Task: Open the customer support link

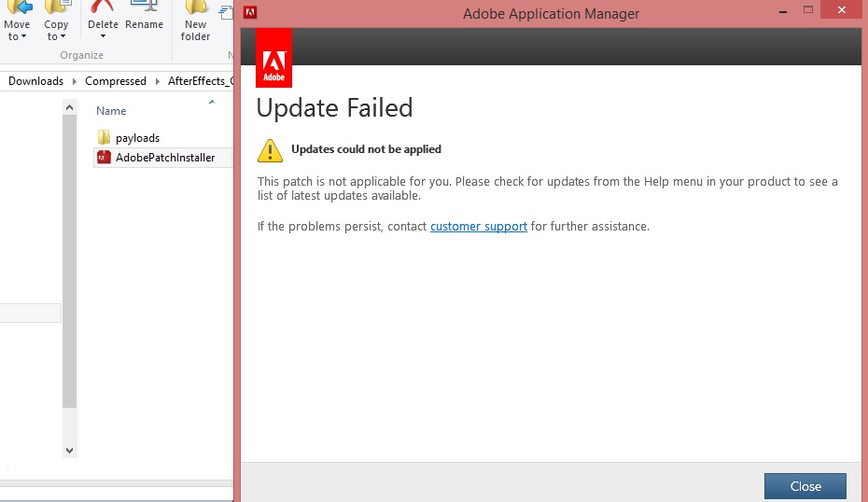Action: click(x=478, y=227)
